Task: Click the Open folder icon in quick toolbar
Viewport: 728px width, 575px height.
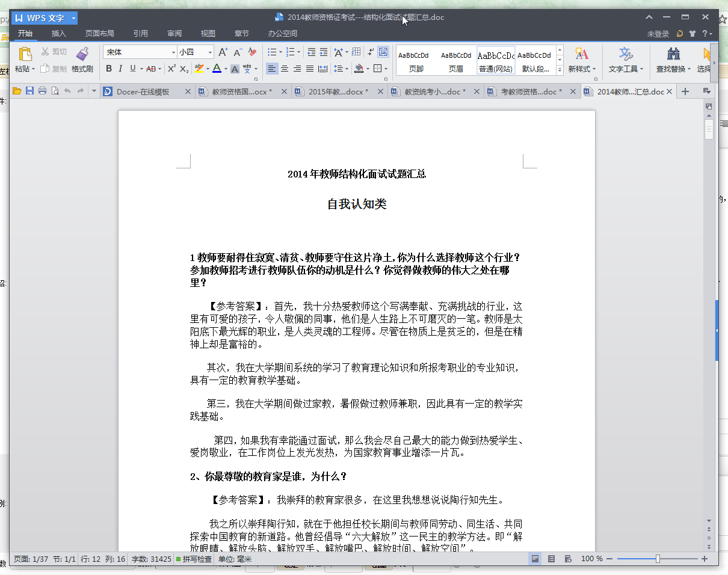Action: (17, 91)
